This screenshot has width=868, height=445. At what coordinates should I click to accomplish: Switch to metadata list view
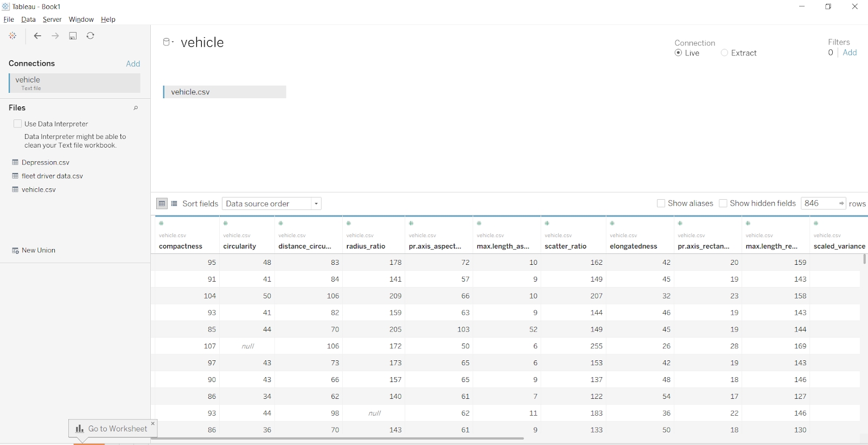coord(174,204)
